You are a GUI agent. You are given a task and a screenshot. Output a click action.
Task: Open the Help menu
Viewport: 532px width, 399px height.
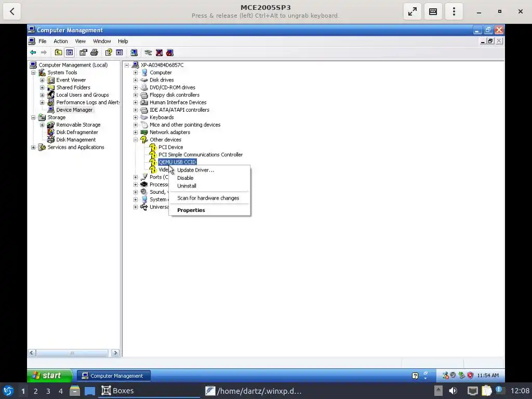point(123,41)
